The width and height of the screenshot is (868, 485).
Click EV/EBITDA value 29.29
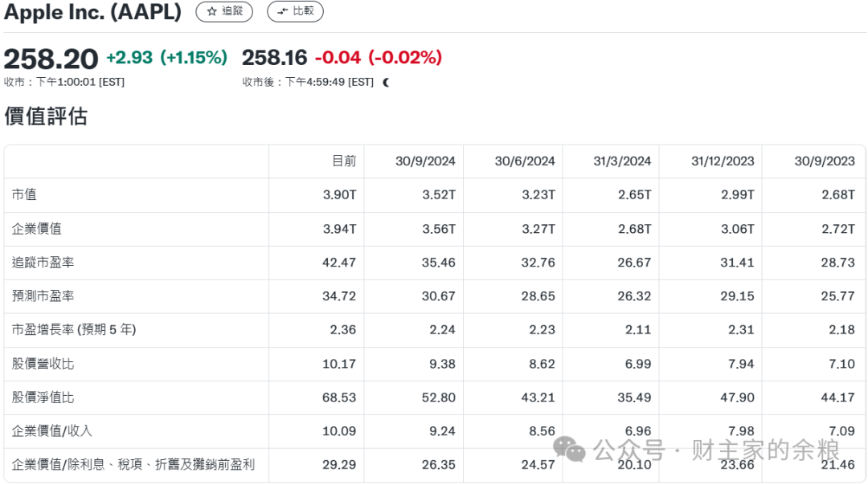click(x=339, y=465)
